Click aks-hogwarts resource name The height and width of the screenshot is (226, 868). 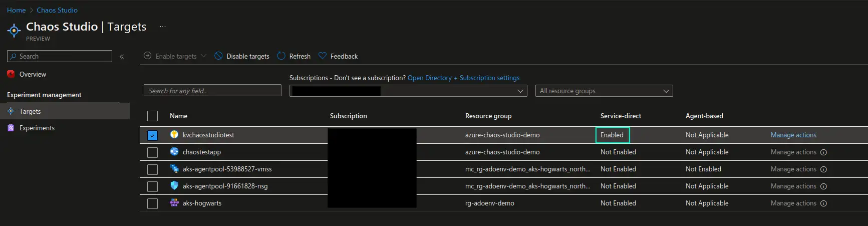point(202,203)
